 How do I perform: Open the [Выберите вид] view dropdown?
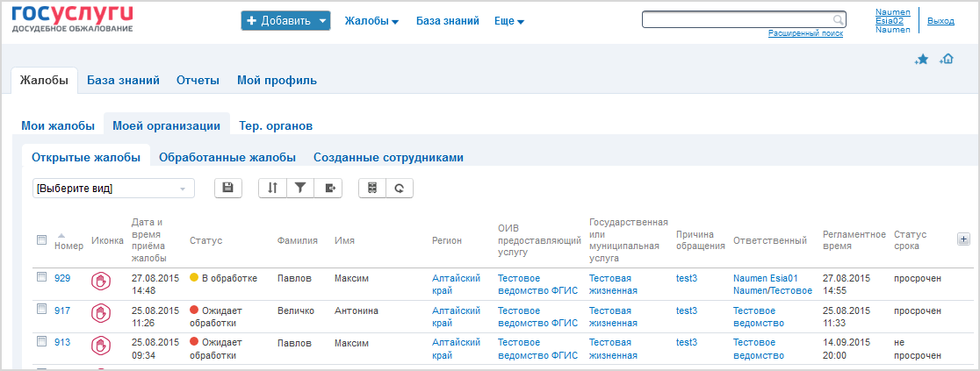point(114,188)
